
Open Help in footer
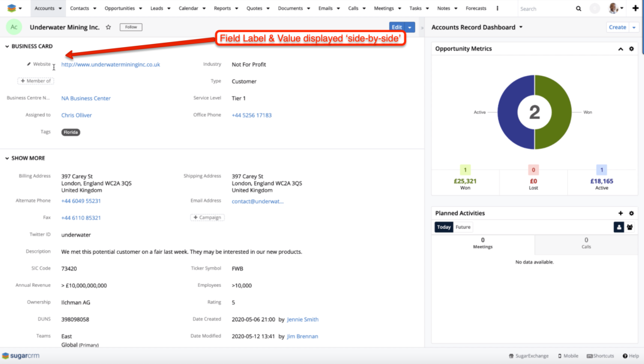coord(631,356)
